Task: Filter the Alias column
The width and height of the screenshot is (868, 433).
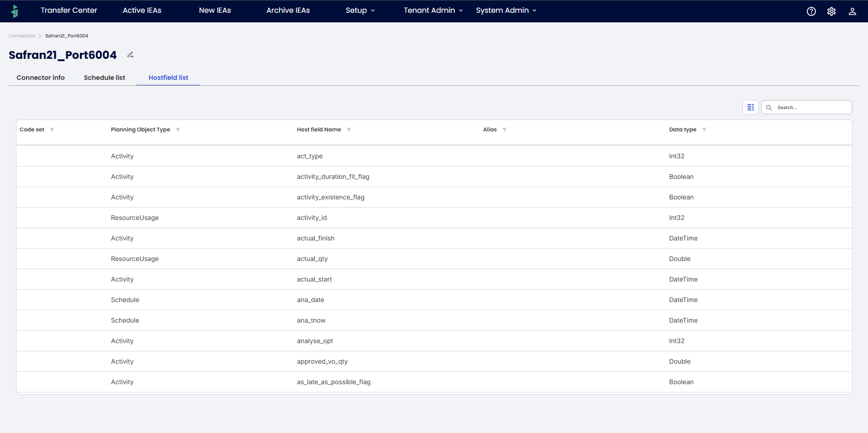Action: click(x=505, y=130)
